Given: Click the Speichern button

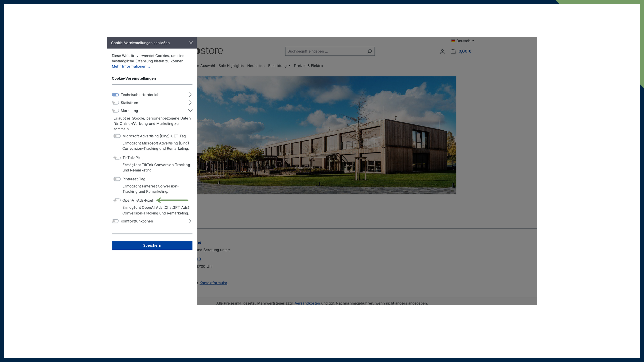Looking at the screenshot, I should 152,245.
